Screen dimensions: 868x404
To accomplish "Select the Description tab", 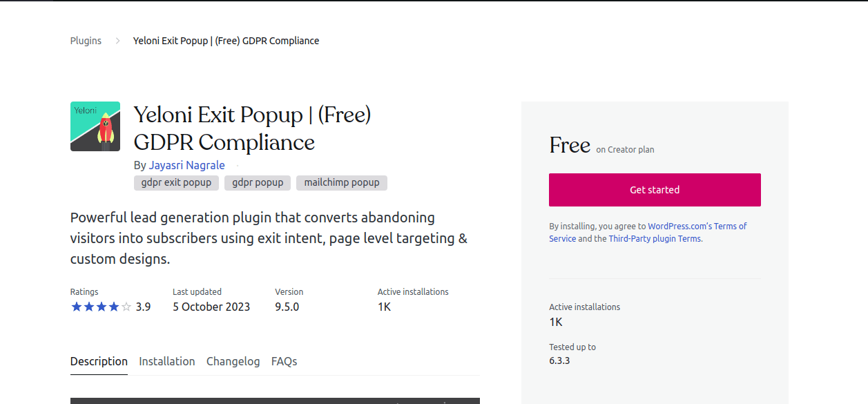I will pyautogui.click(x=98, y=361).
